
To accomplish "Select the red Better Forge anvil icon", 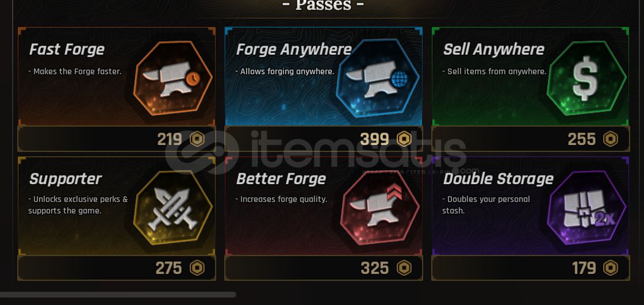I will [x=380, y=208].
